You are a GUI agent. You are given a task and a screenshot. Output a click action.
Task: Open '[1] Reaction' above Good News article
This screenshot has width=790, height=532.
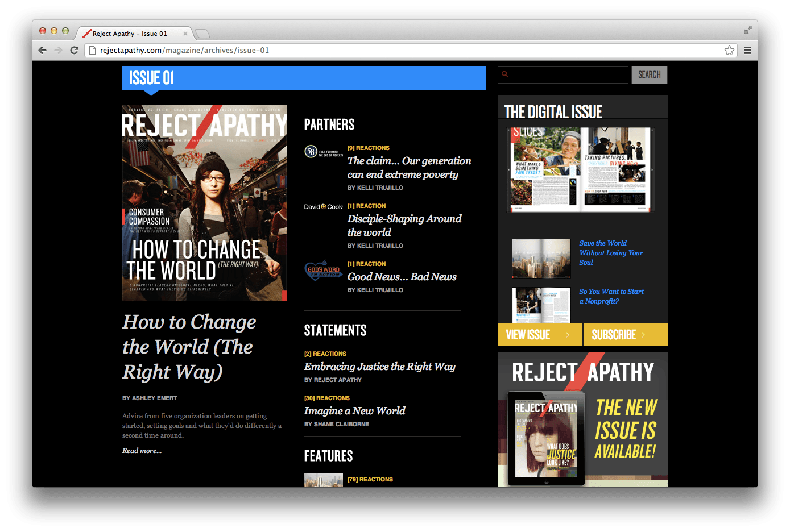367,264
